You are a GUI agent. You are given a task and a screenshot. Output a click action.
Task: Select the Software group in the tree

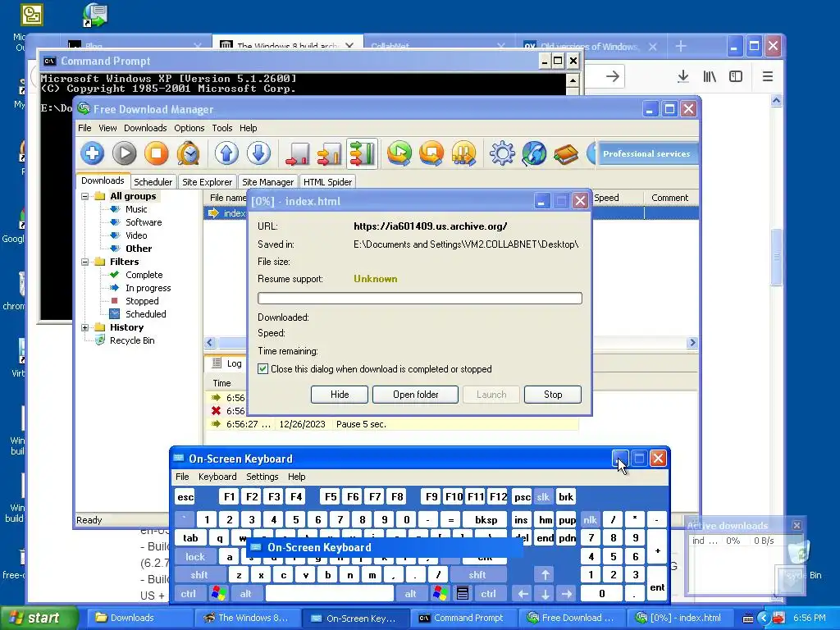(144, 222)
